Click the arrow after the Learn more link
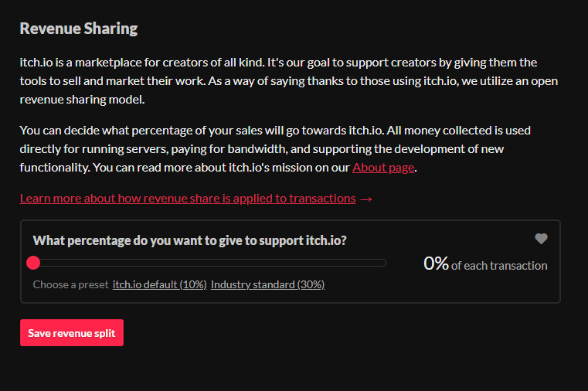 pyautogui.click(x=366, y=199)
